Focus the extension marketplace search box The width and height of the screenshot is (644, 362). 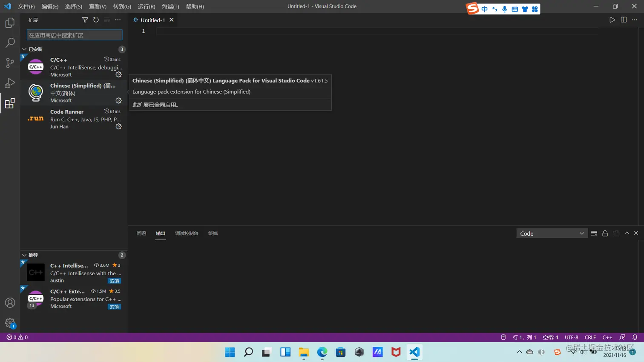(x=75, y=35)
